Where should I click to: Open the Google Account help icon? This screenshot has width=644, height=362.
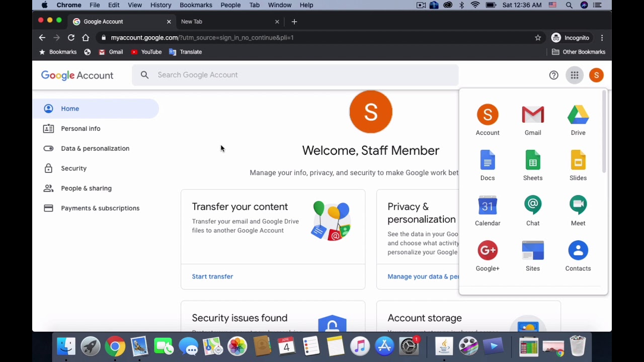point(553,75)
